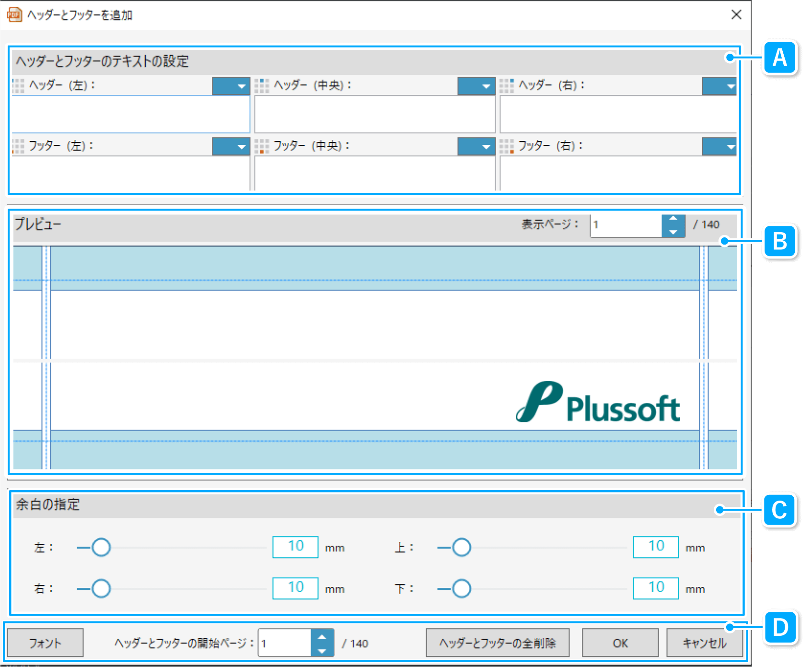Click into the Footer (center) text box

pos(375,173)
